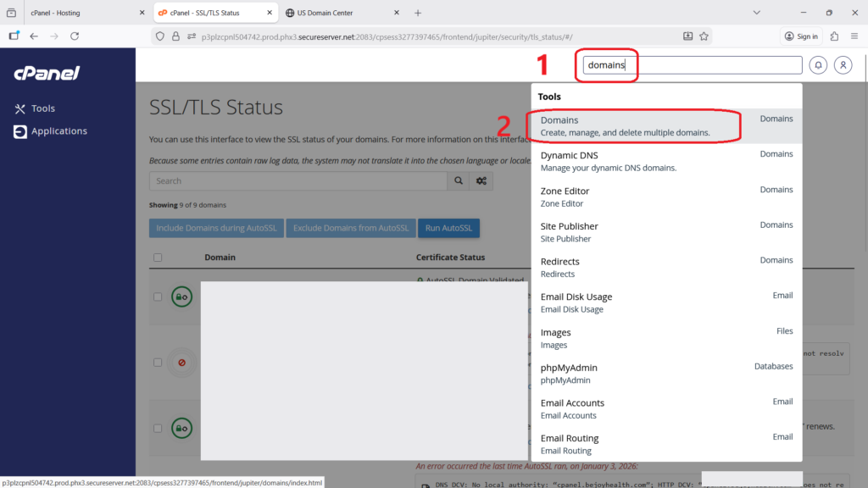Click the cPanel logo

point(47,74)
